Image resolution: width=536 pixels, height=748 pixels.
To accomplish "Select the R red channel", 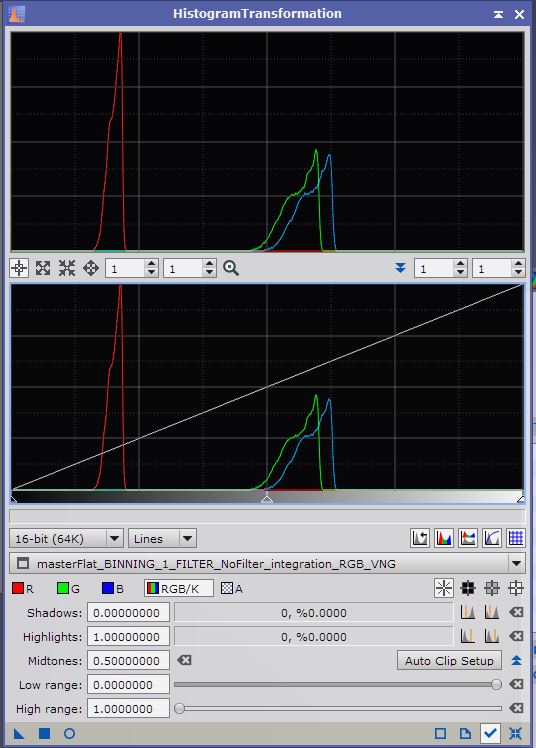I will [x=23, y=589].
